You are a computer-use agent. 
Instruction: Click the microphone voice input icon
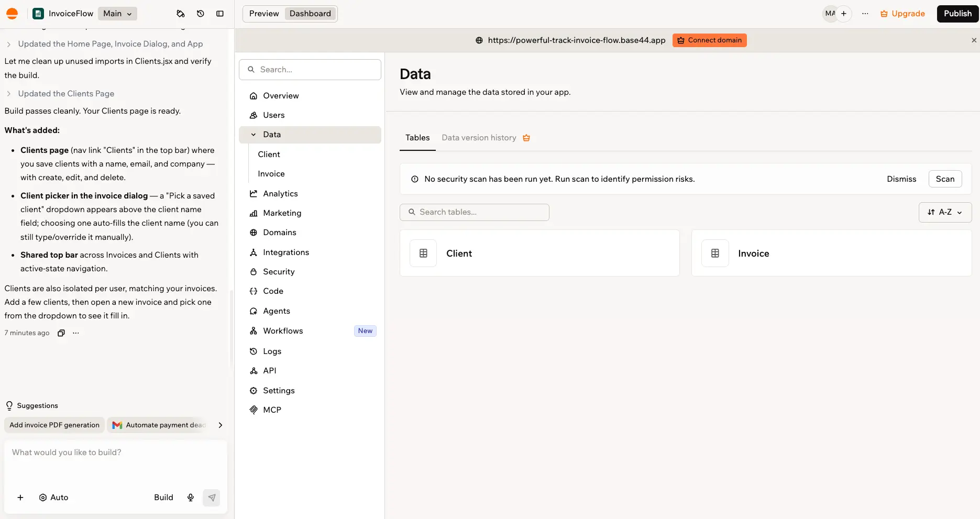point(191,498)
